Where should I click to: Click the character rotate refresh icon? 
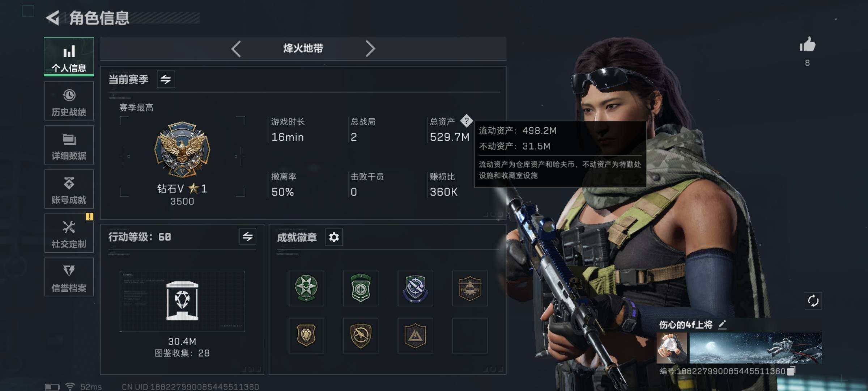coord(813,301)
